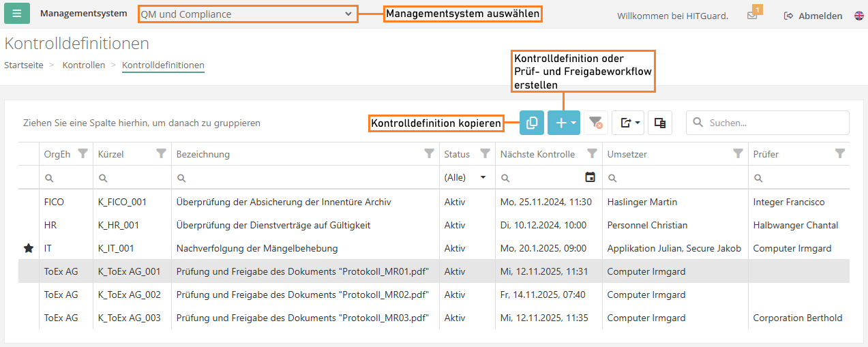Screen dimensions: 868x347
Task: Open the hamburger main menu
Action: (x=17, y=14)
